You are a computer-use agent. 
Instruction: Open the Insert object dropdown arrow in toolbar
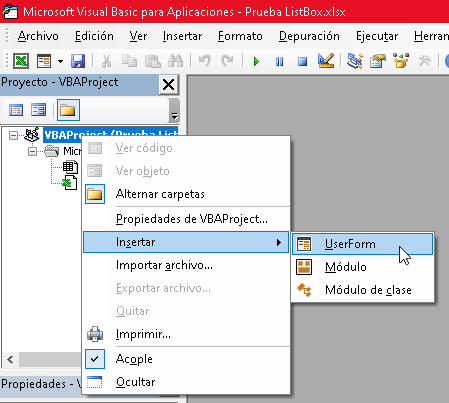coord(60,61)
